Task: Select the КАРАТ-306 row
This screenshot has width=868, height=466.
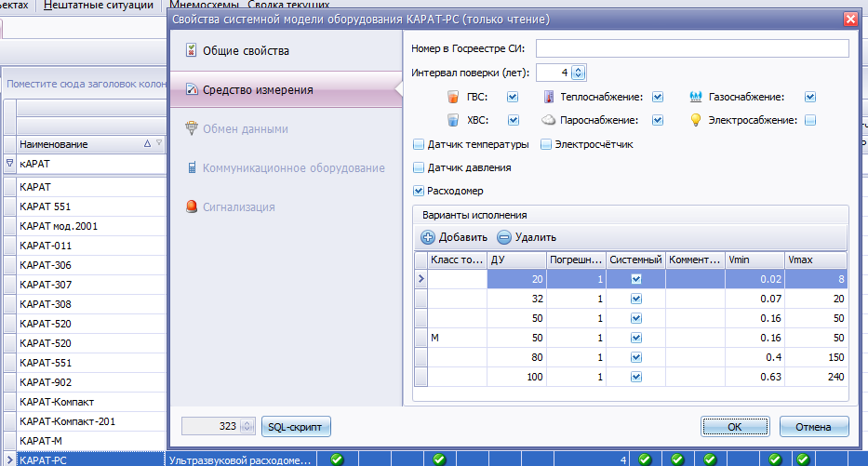Action: coord(91,265)
